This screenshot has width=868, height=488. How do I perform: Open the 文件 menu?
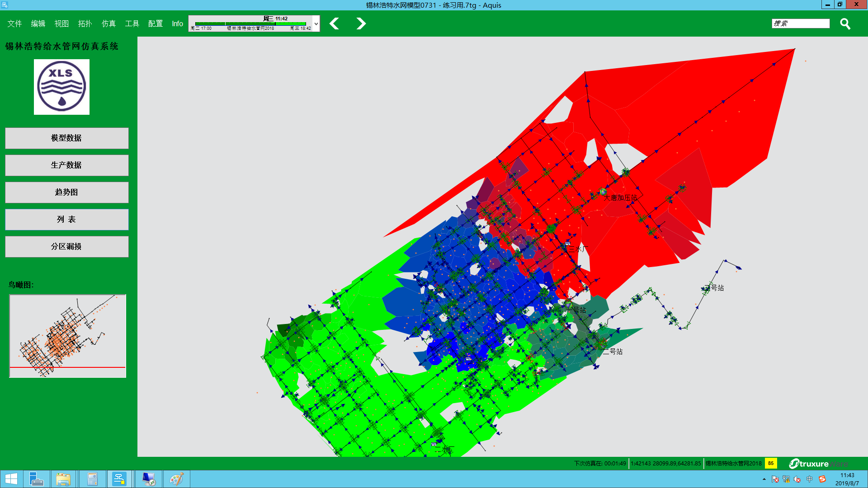pyautogui.click(x=14, y=23)
